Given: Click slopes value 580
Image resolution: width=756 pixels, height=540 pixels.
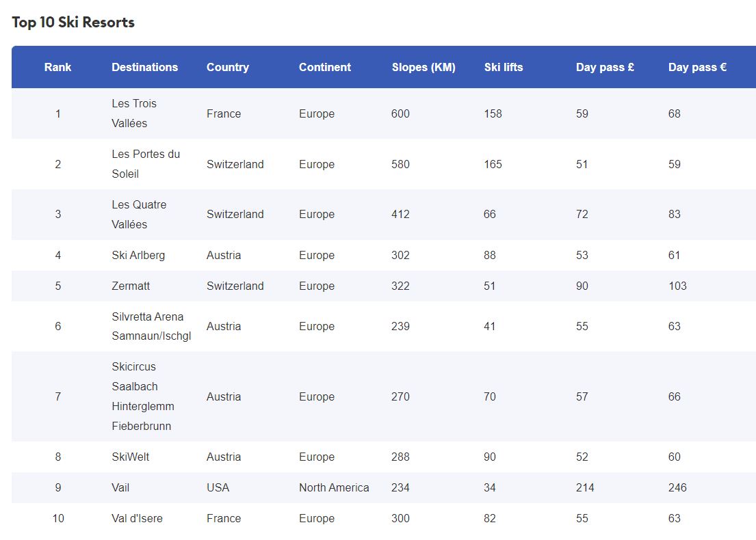Looking at the screenshot, I should tap(400, 164).
